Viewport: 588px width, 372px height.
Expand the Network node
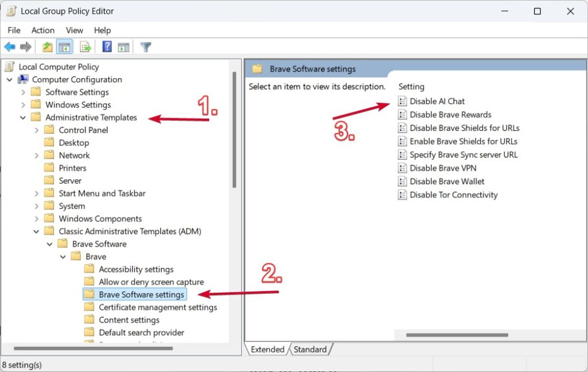(36, 155)
